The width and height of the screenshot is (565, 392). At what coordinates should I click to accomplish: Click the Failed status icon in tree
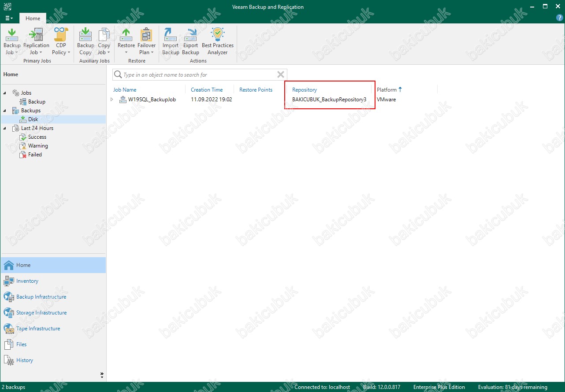(x=23, y=155)
